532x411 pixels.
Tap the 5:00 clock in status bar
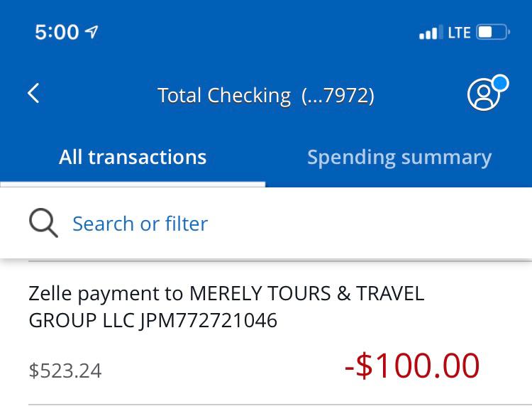tap(57, 32)
